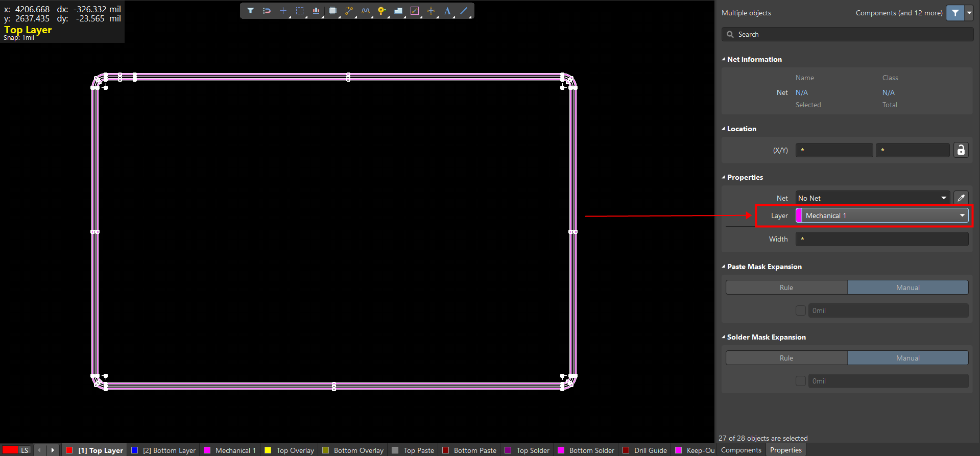The image size is (980, 456).
Task: Click the Top Overlay yellow color swatch
Action: [268, 450]
